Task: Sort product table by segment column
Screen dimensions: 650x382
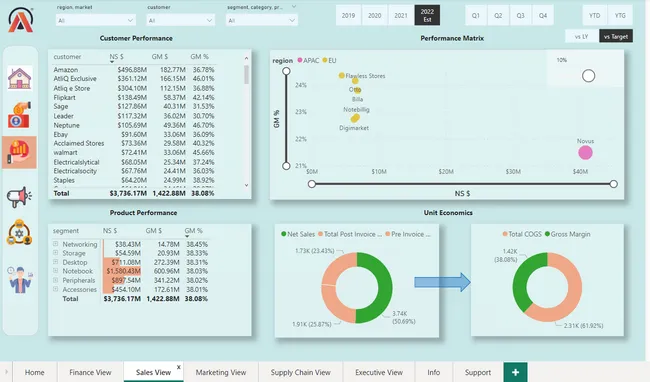Action: click(65, 231)
